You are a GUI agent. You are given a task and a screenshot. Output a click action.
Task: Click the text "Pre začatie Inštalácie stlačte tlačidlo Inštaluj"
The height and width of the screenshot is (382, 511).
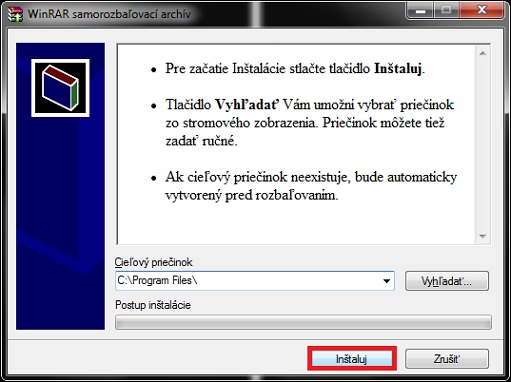294,69
